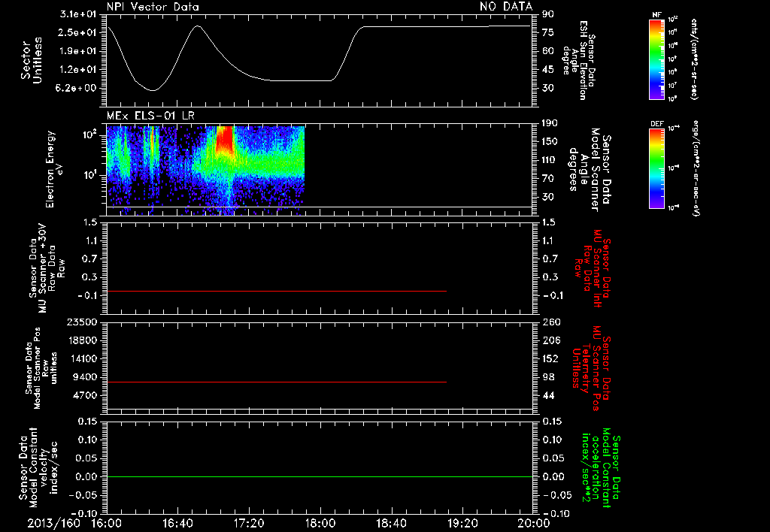Screen dimensions: 770x532
Task: Click the 206 telemetry tick label
Action: [550, 340]
